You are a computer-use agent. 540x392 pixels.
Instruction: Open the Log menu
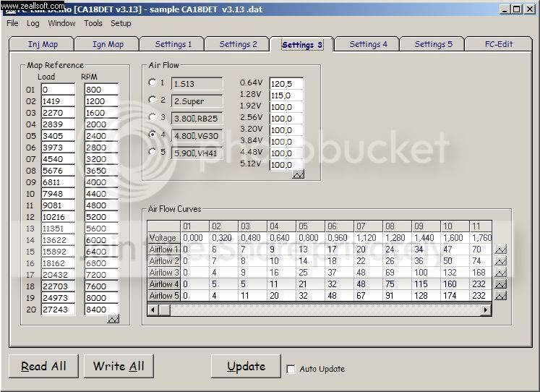pos(33,23)
